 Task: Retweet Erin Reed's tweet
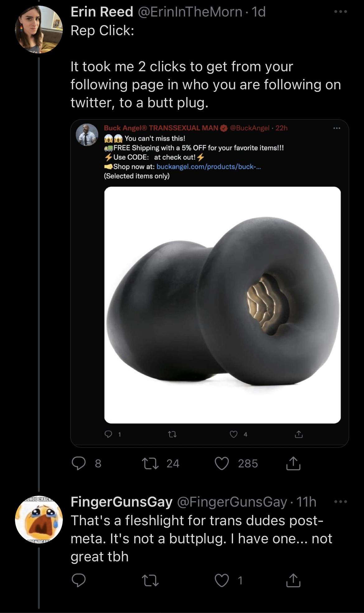[150, 463]
